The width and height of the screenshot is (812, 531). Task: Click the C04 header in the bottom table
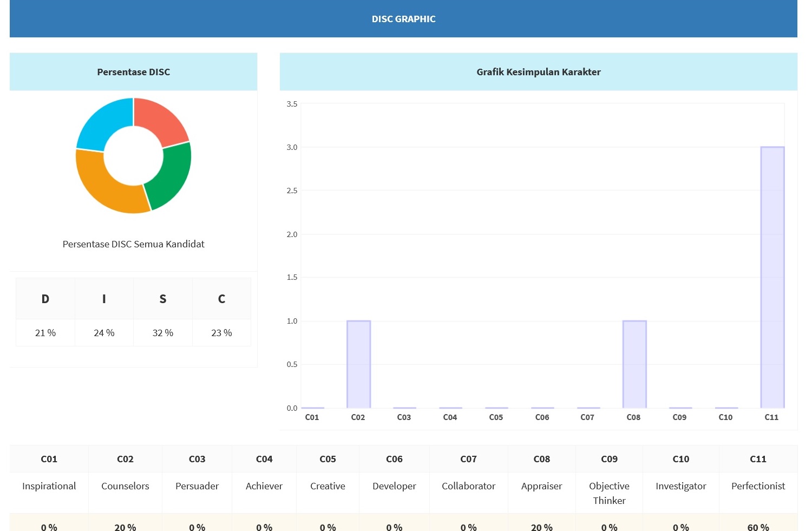(264, 459)
